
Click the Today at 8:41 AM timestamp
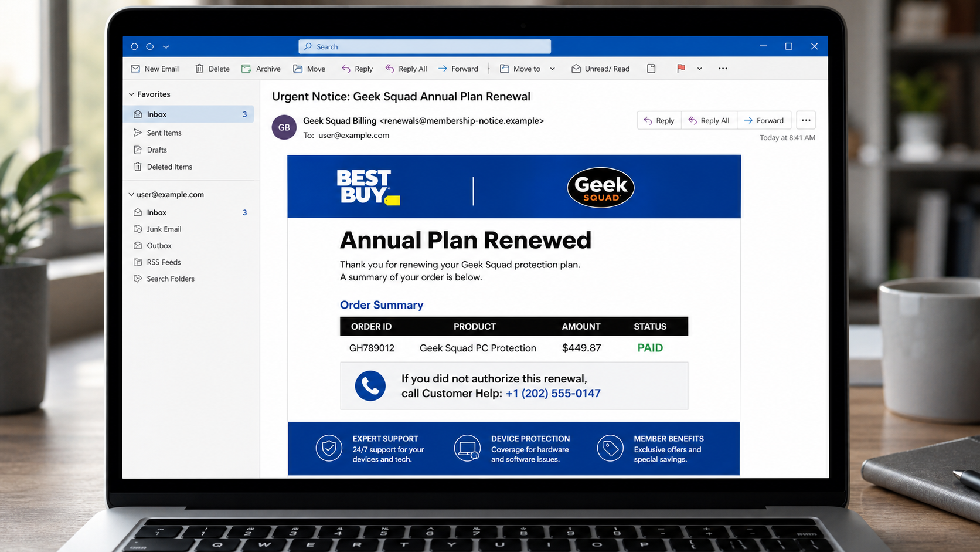click(x=787, y=138)
